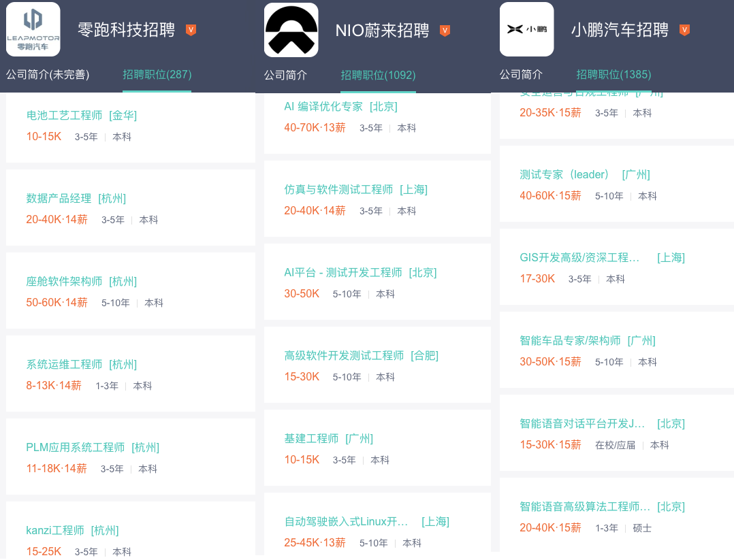The image size is (734, 560).
Task: Open 智能语音高级算法工程师… [北京] posting
Action: (603, 507)
